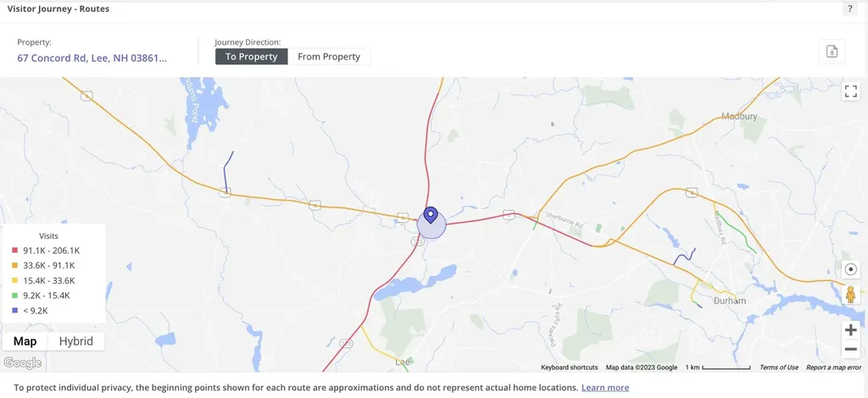868x398 pixels.
Task: Select the Map view tab
Action: [x=25, y=341]
